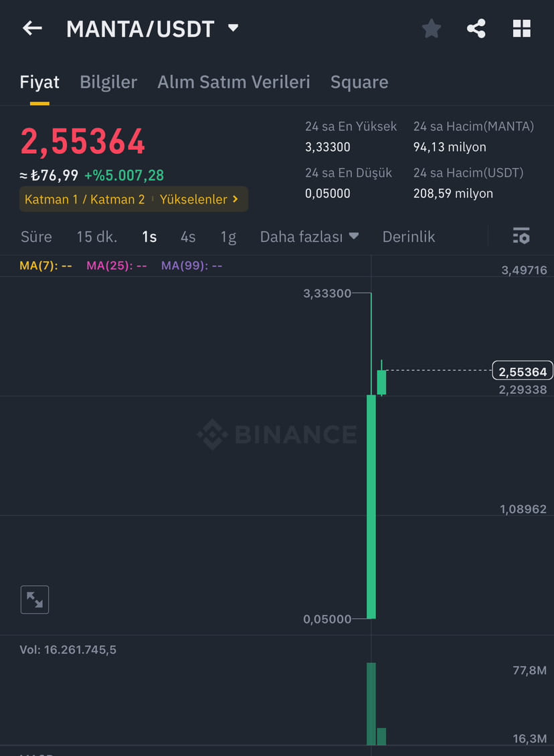Open the trading grid menu icon

click(x=522, y=28)
